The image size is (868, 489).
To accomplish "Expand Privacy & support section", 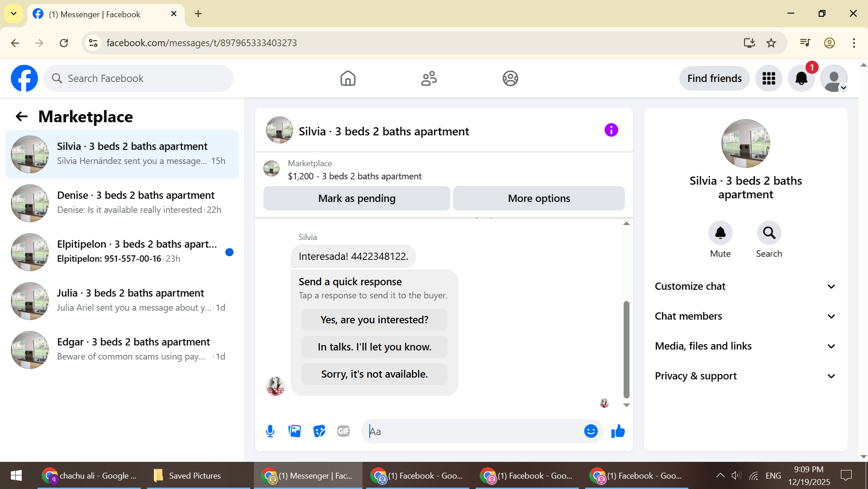I will pyautogui.click(x=745, y=376).
